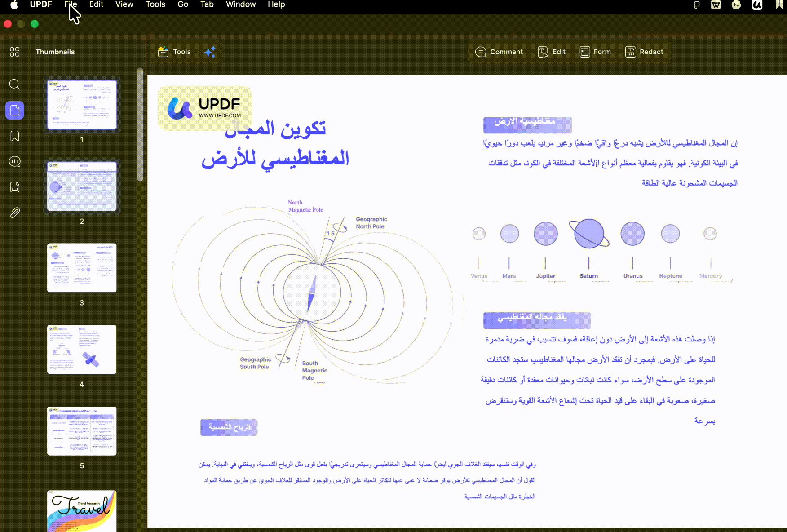This screenshot has height=532, width=787.
Task: Open the Window menu
Action: (241, 4)
